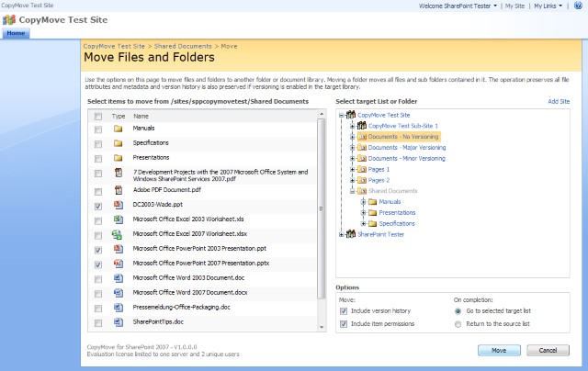Open the Welcome SharePoint Tester menu
Image resolution: width=588 pixels, height=371 pixels.
point(458,6)
